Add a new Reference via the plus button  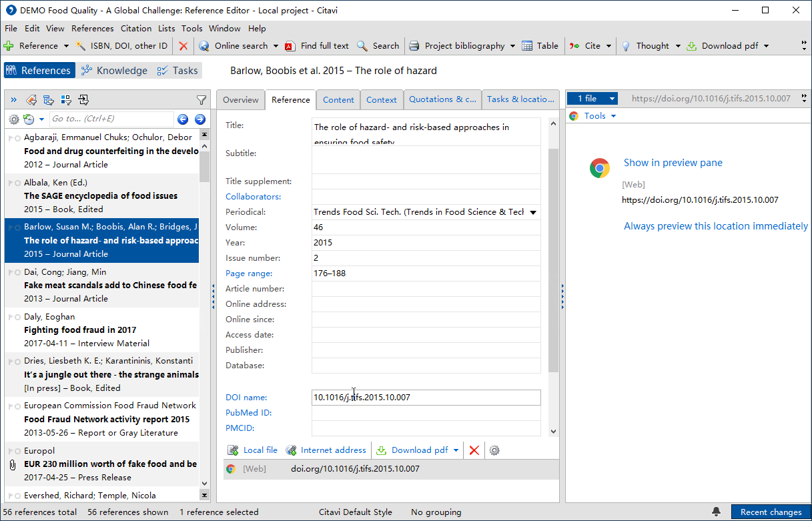(x=9, y=46)
